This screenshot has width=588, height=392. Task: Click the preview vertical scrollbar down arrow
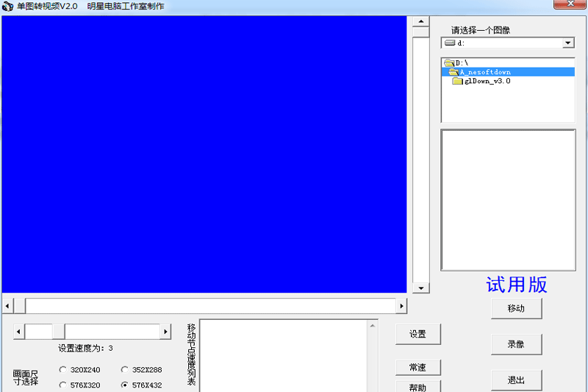point(420,288)
